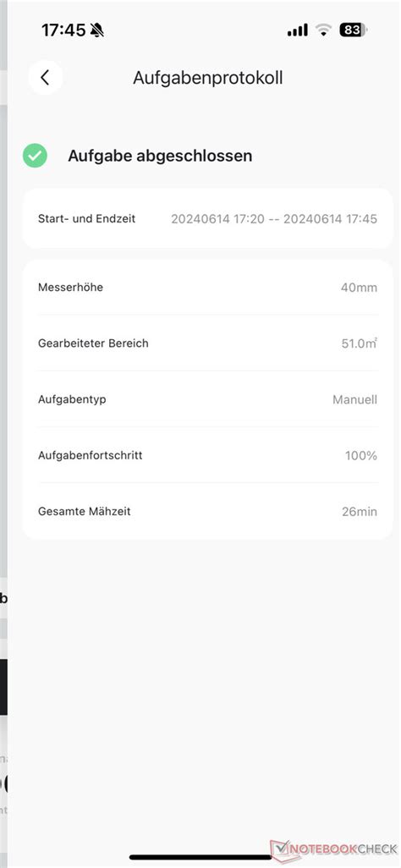
Task: Tap the 17:45 clock in status bar
Action: click(x=63, y=30)
